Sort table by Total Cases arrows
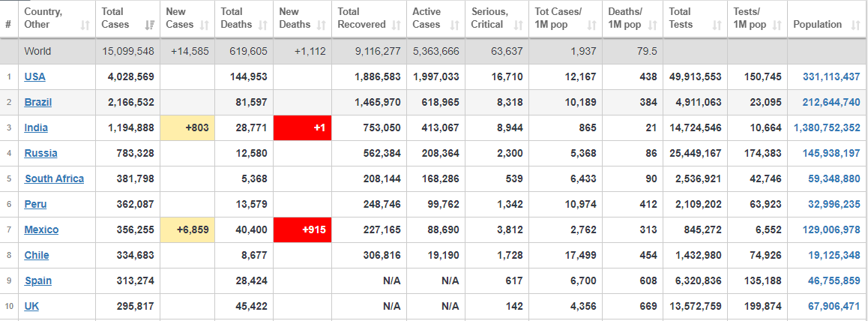 [149, 25]
